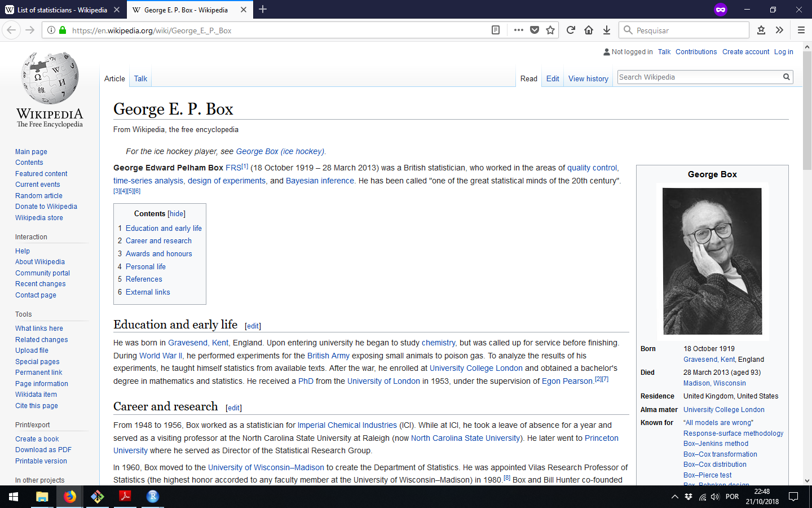Viewport: 812px width, 508px height.
Task: Reload the page with the refresh icon
Action: pyautogui.click(x=571, y=30)
